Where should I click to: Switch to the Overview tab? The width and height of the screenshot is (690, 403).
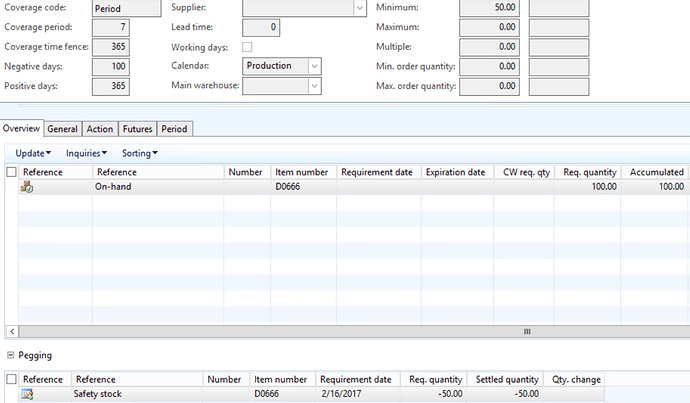(x=22, y=128)
